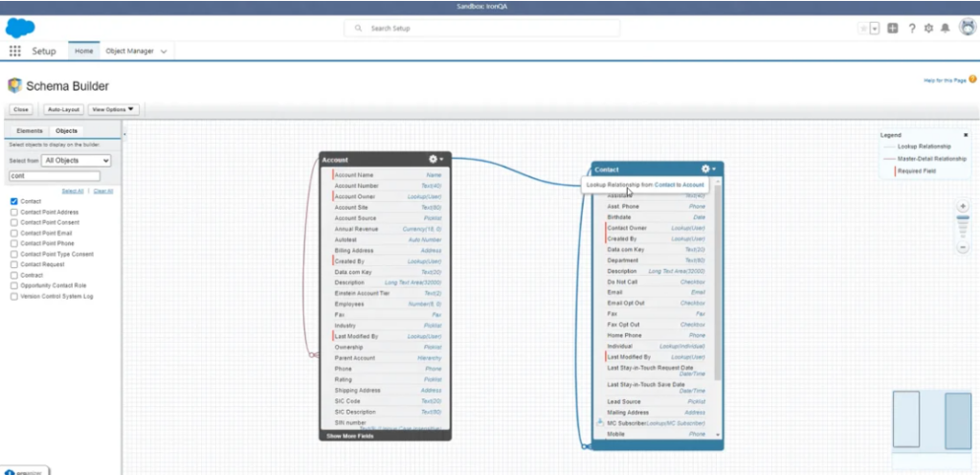Screen dimensions: 980x475
Task: Open the favorites list dropdown arrow
Action: pyautogui.click(x=875, y=28)
